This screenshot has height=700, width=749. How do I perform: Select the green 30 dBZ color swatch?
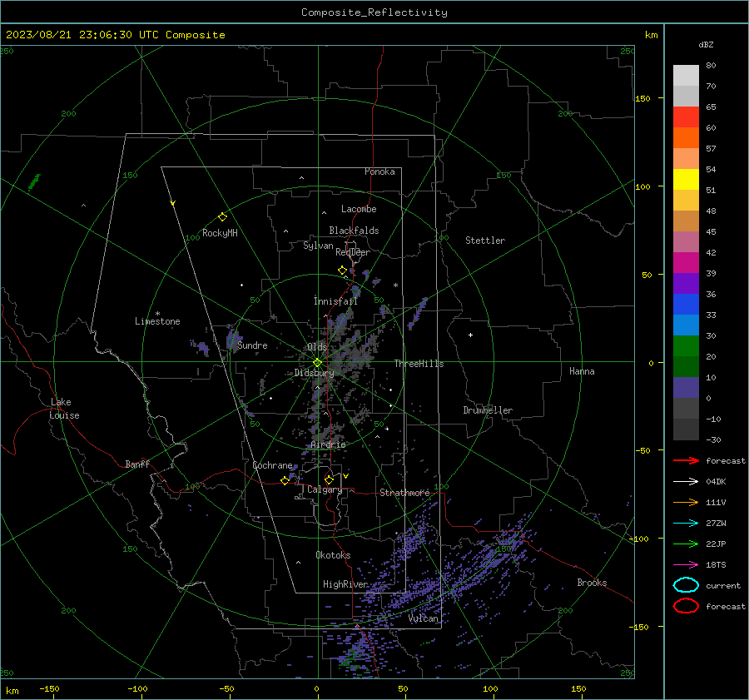[686, 346]
